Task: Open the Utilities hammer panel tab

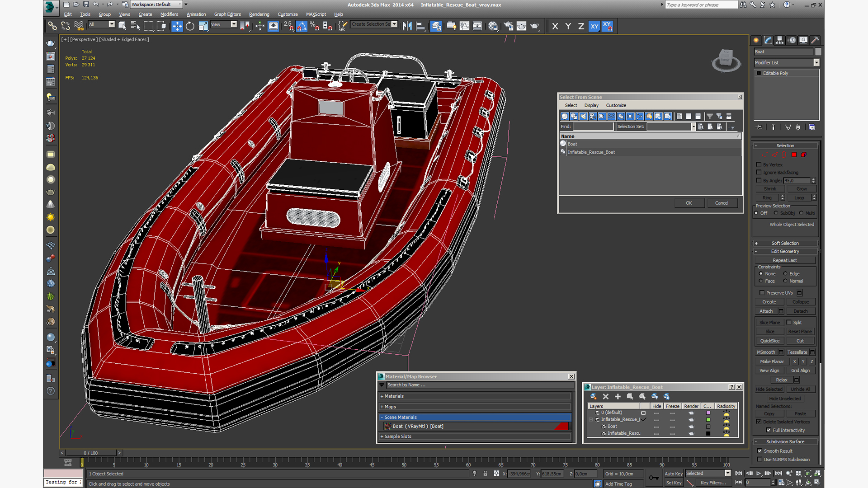Action: [x=815, y=40]
